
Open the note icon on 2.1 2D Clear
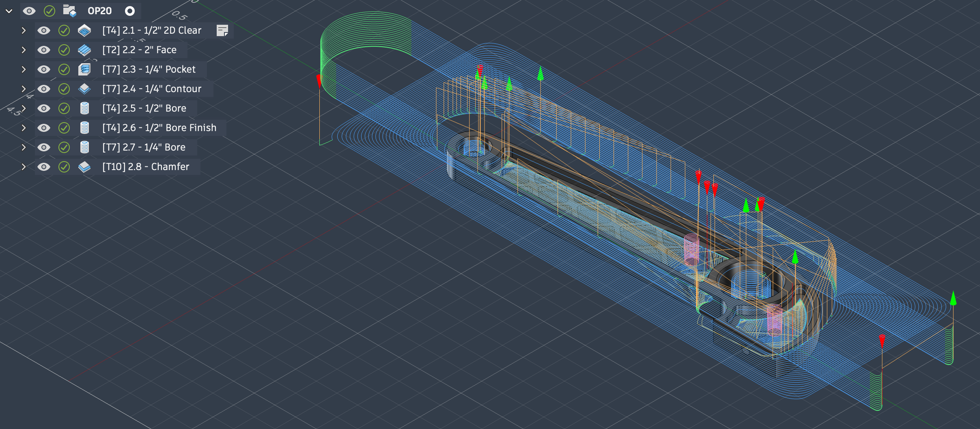coord(222,30)
